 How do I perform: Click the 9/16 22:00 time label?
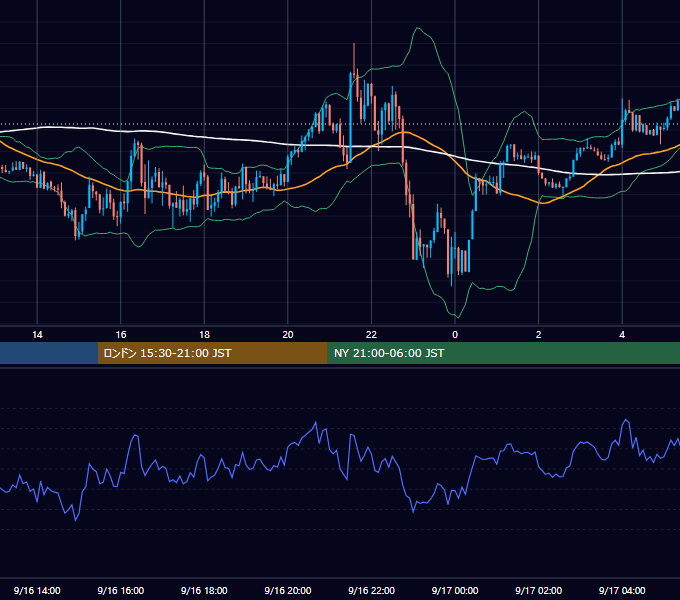(371, 590)
